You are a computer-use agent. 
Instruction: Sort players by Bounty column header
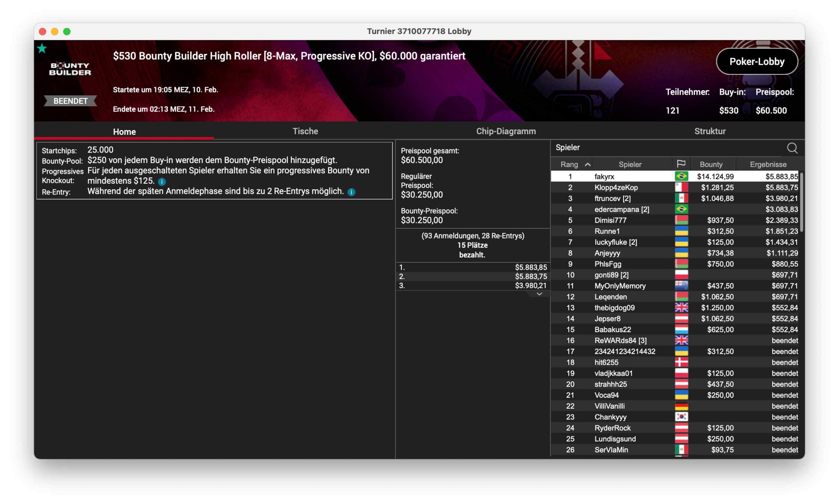tap(711, 164)
